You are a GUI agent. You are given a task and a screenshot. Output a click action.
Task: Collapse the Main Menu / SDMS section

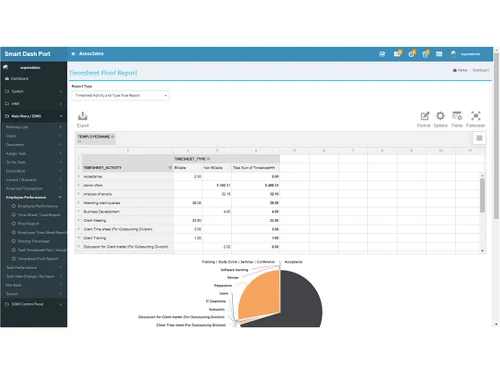pyautogui.click(x=33, y=116)
